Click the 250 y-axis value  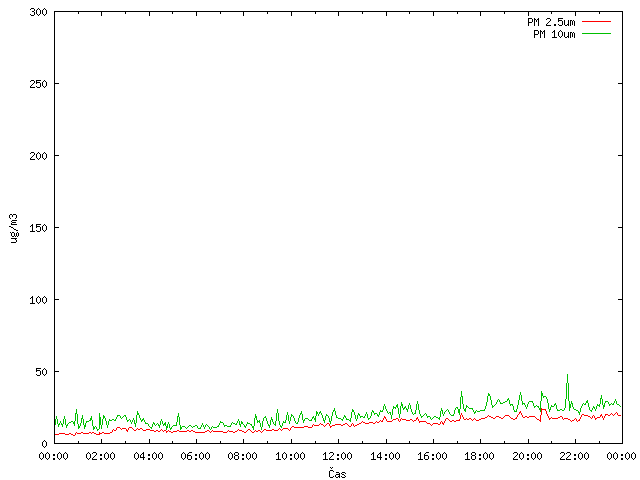point(38,84)
